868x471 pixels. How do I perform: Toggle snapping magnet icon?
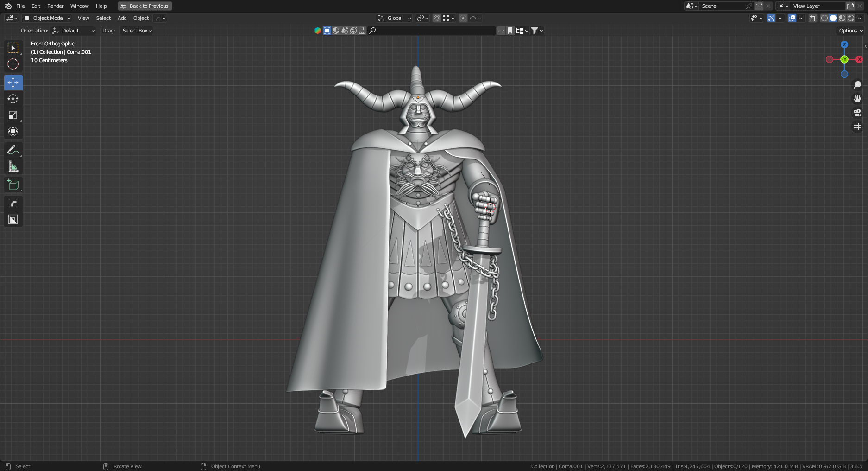coord(436,18)
